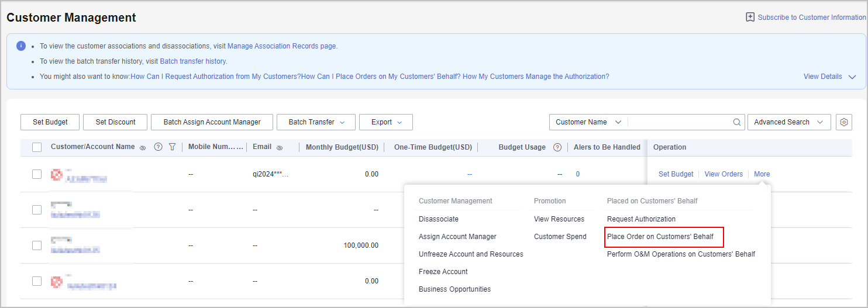Click filter funnel icon in Customer/Account Name column
The width and height of the screenshot is (868, 308).
coord(172,147)
